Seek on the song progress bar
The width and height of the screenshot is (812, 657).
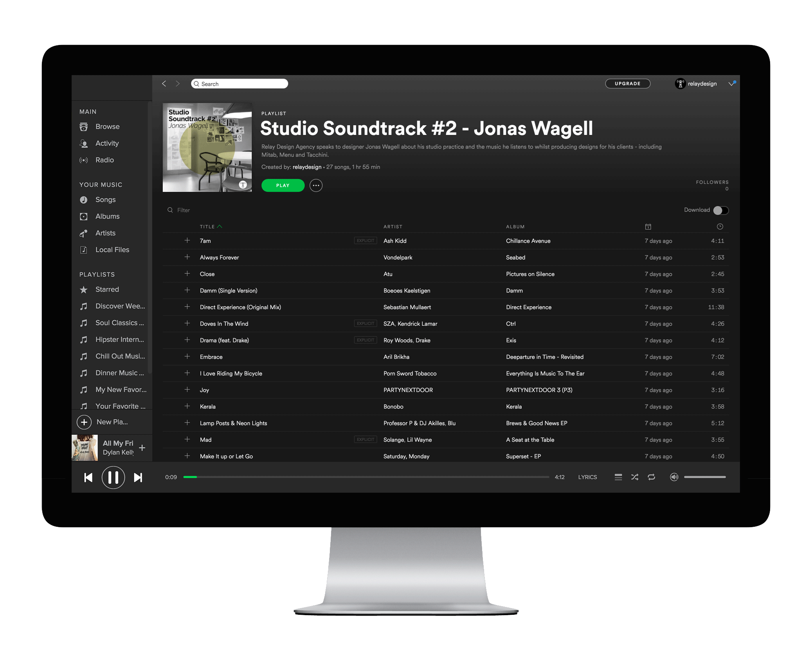366,477
